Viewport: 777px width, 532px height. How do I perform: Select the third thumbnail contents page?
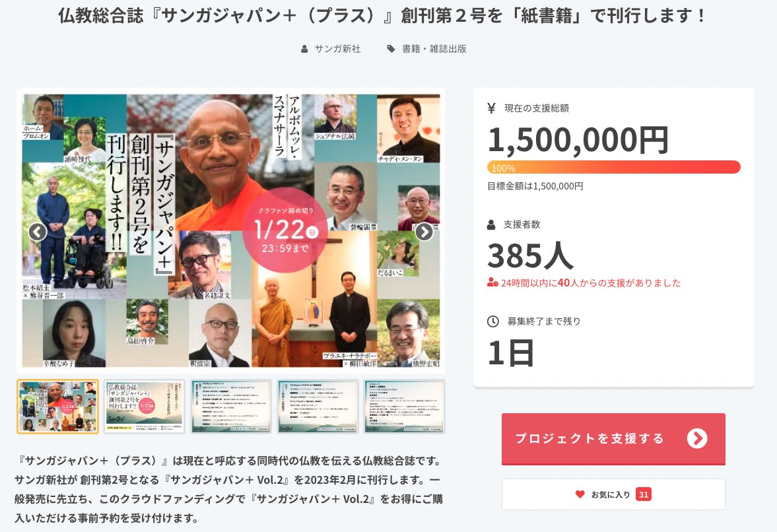(231, 407)
